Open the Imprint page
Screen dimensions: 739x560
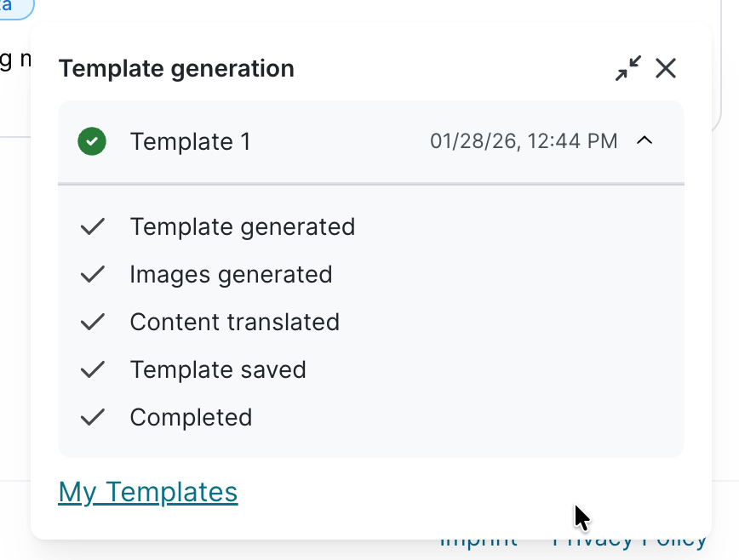pos(478,539)
